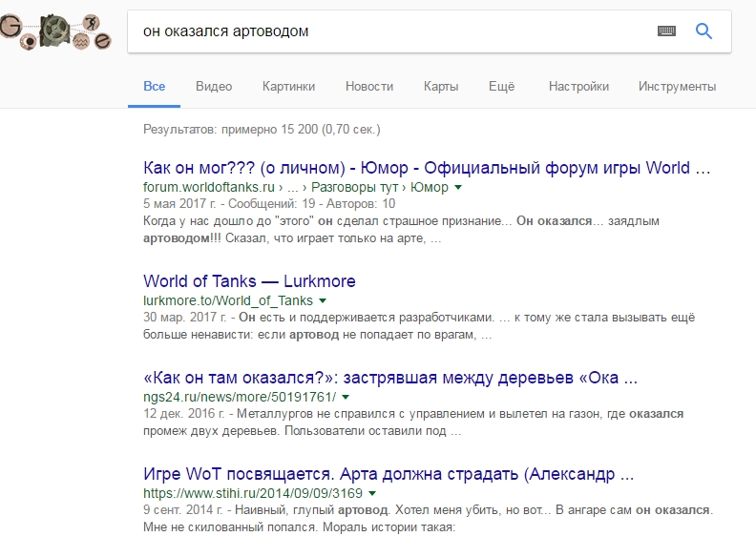This screenshot has width=756, height=557.
Task: Expand the Ещё menu
Action: [x=501, y=87]
